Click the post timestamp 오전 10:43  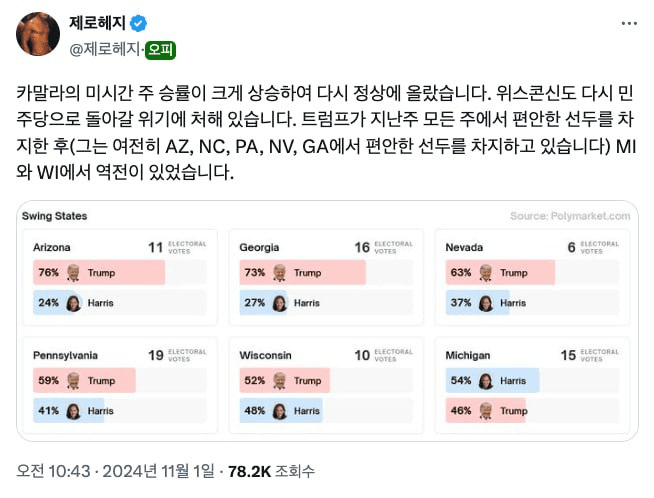click(53, 471)
